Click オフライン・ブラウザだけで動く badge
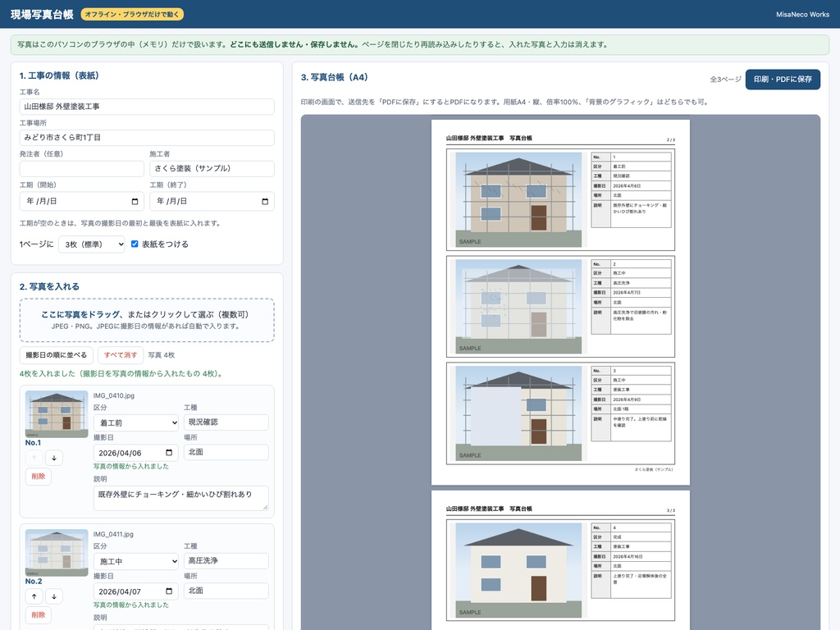840x630 pixels. (x=132, y=15)
